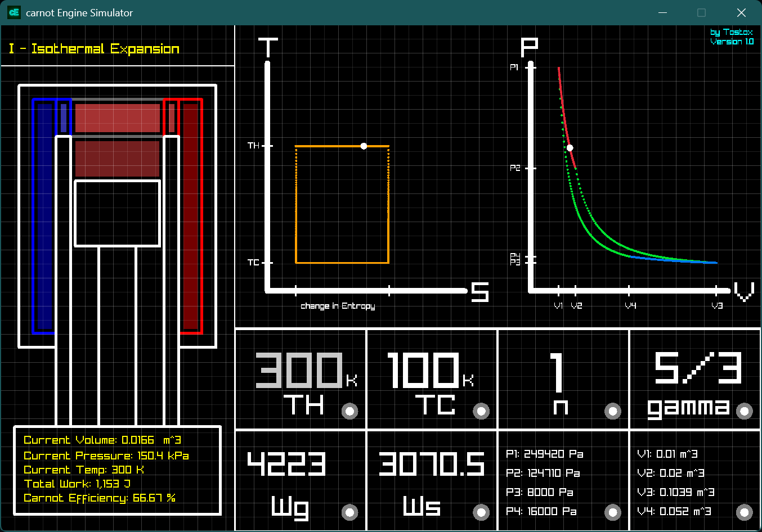
Task: Click the red hot reservoir column
Action: (191, 216)
